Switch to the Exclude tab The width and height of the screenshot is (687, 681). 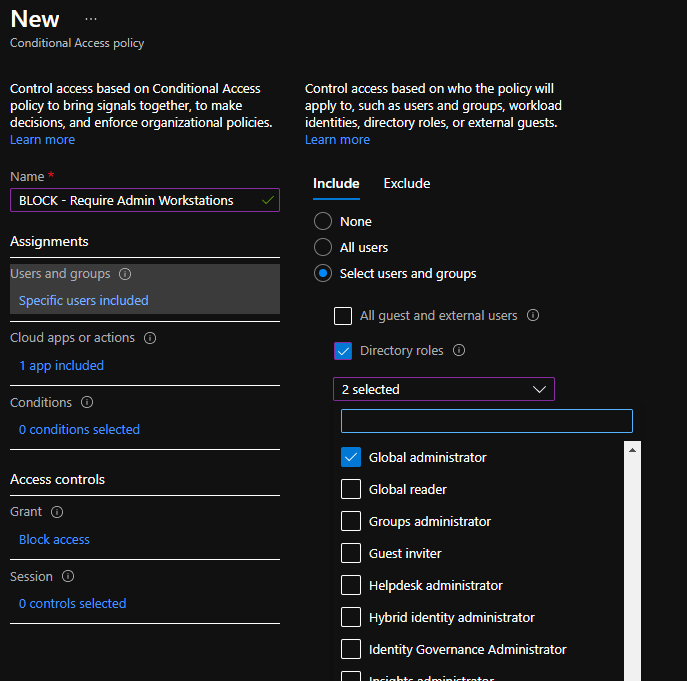(407, 183)
